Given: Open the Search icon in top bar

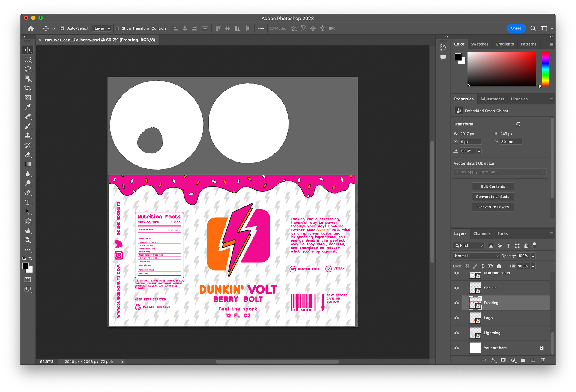Looking at the screenshot, I should tap(533, 28).
